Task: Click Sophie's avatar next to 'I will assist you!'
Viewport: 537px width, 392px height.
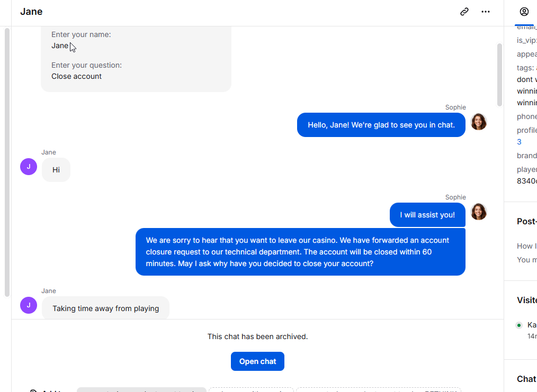Action: pos(478,212)
